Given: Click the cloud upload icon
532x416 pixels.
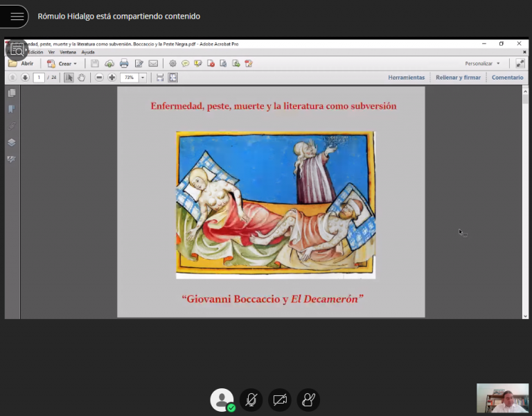Looking at the screenshot, I should pos(109,64).
